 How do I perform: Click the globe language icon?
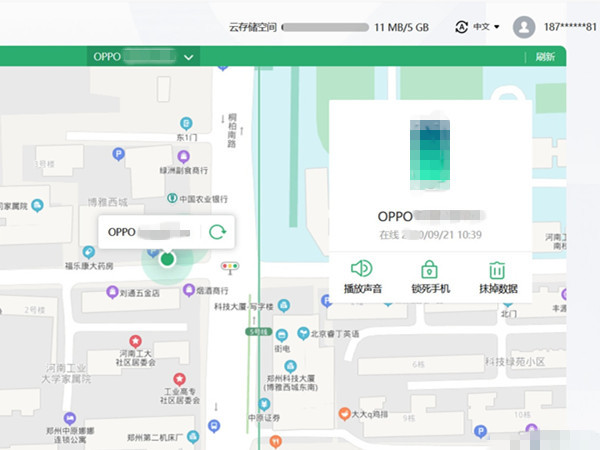point(462,27)
